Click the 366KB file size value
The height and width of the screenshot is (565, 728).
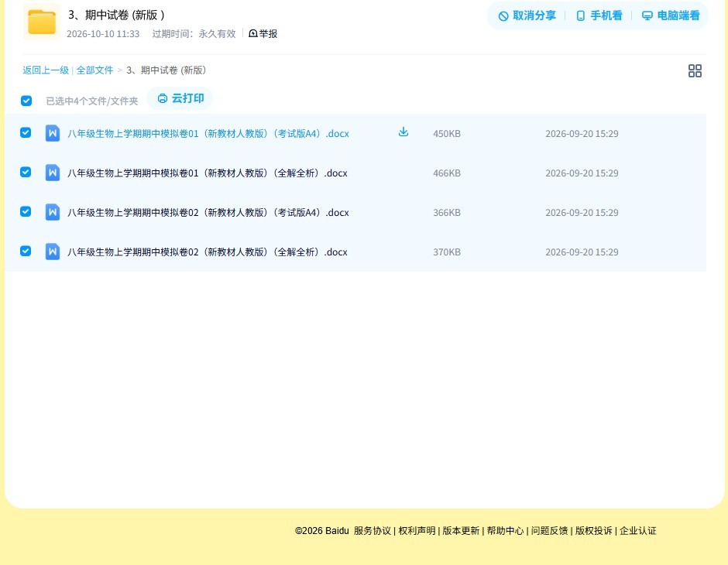447,212
